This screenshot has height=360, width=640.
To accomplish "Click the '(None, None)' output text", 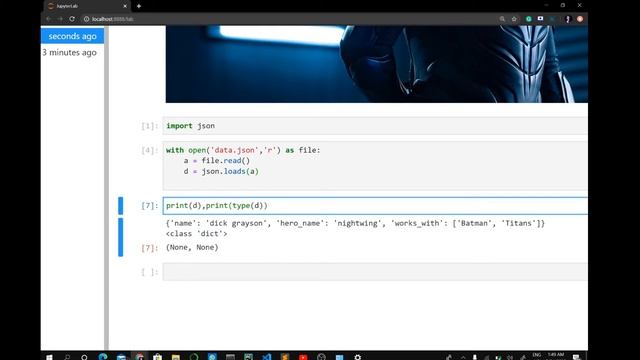I will coord(192,247).
